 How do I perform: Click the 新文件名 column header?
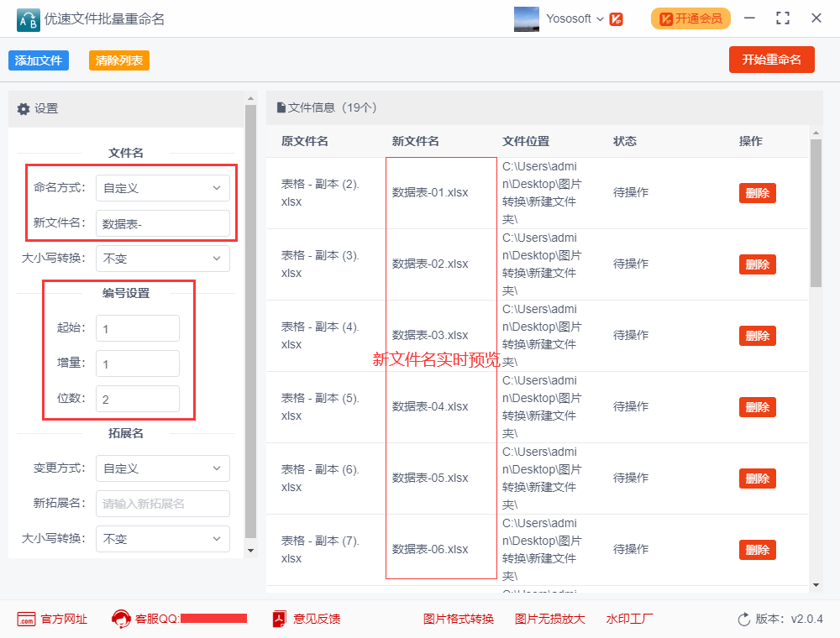click(x=415, y=141)
